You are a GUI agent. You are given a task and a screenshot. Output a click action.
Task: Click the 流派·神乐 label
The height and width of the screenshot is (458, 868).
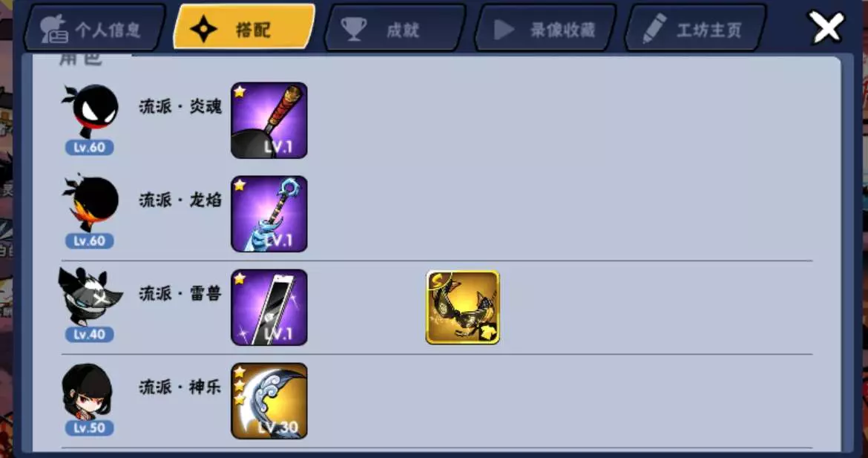[180, 387]
